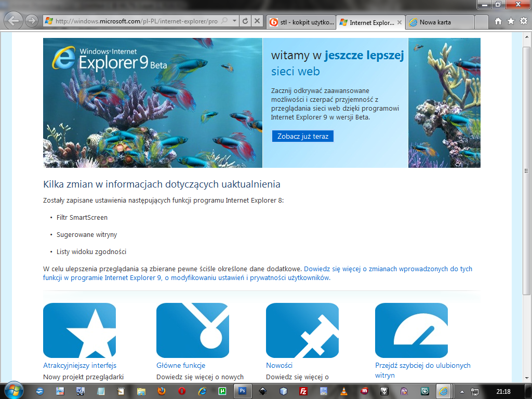532x399 pixels.
Task: Open Inkscape from the taskbar
Action: pos(262,391)
